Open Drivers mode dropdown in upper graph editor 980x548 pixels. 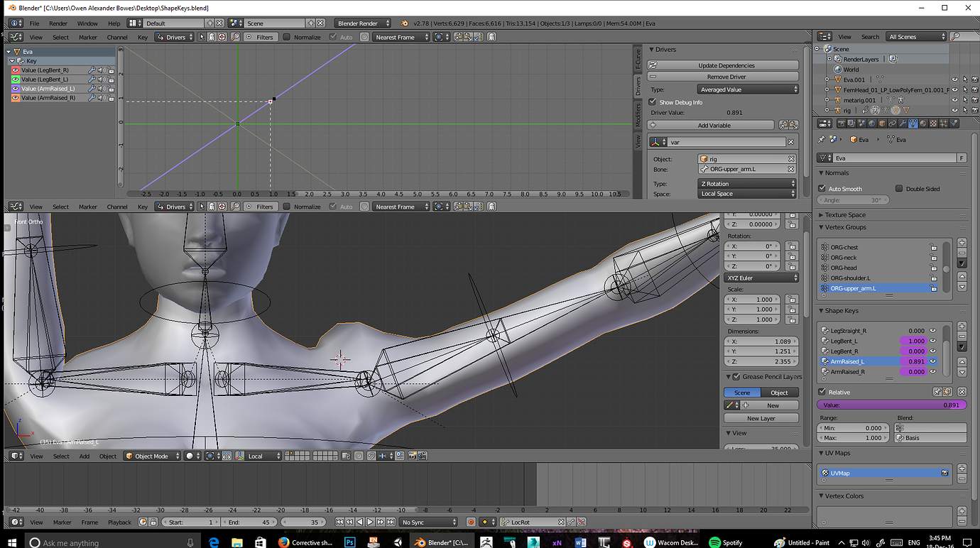pos(175,37)
